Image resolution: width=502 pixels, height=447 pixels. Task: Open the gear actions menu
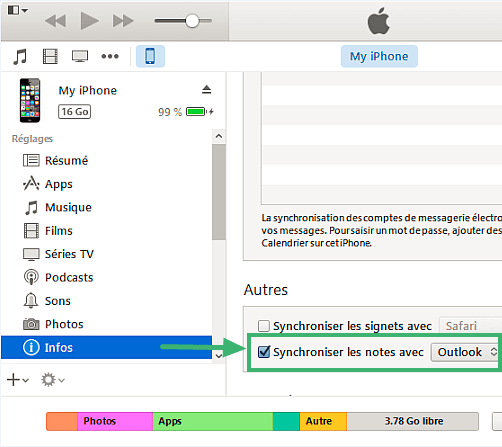coord(52,380)
